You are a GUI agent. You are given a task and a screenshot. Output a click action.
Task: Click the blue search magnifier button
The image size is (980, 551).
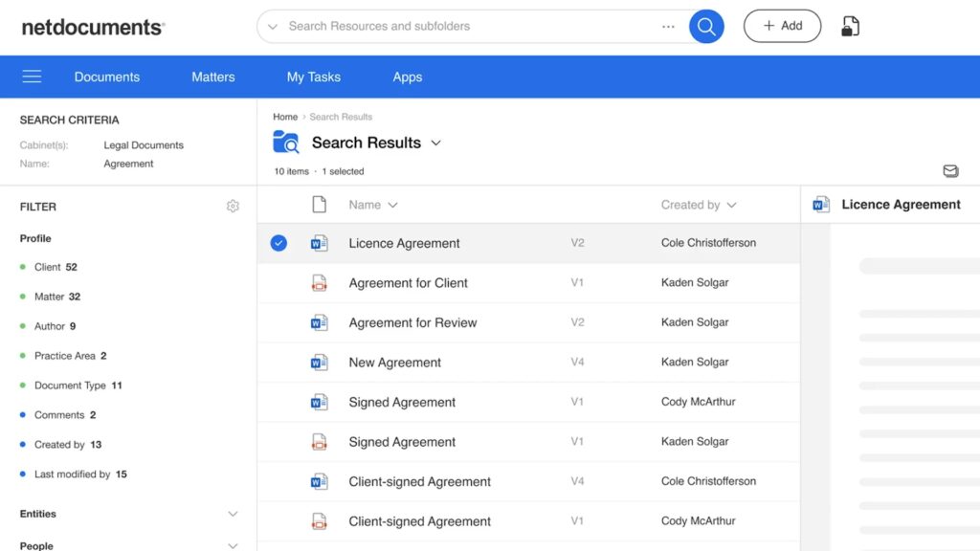(706, 26)
